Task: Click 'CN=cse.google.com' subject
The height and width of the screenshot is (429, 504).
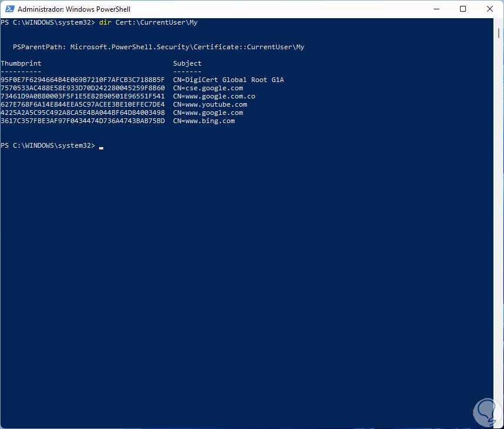Action: (x=208, y=88)
